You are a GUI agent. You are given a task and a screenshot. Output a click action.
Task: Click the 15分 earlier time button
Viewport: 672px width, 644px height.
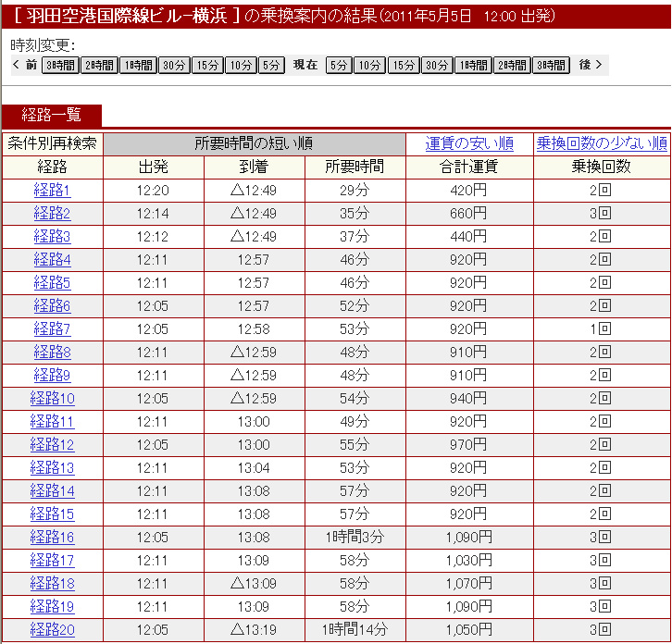[x=207, y=65]
